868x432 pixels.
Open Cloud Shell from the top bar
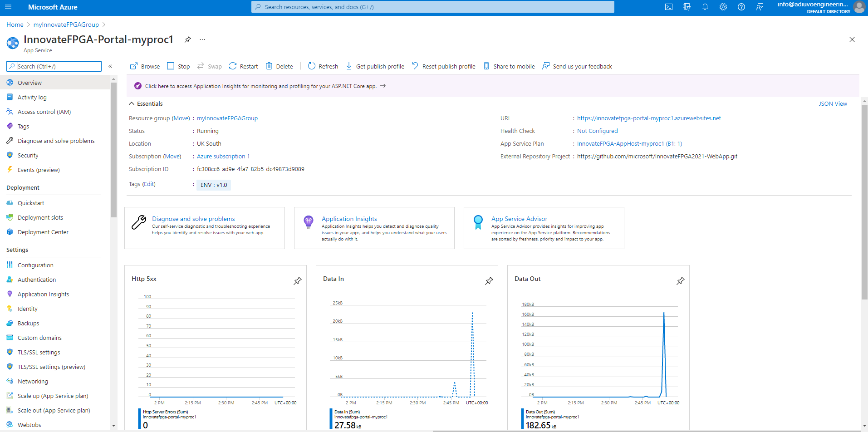click(668, 7)
